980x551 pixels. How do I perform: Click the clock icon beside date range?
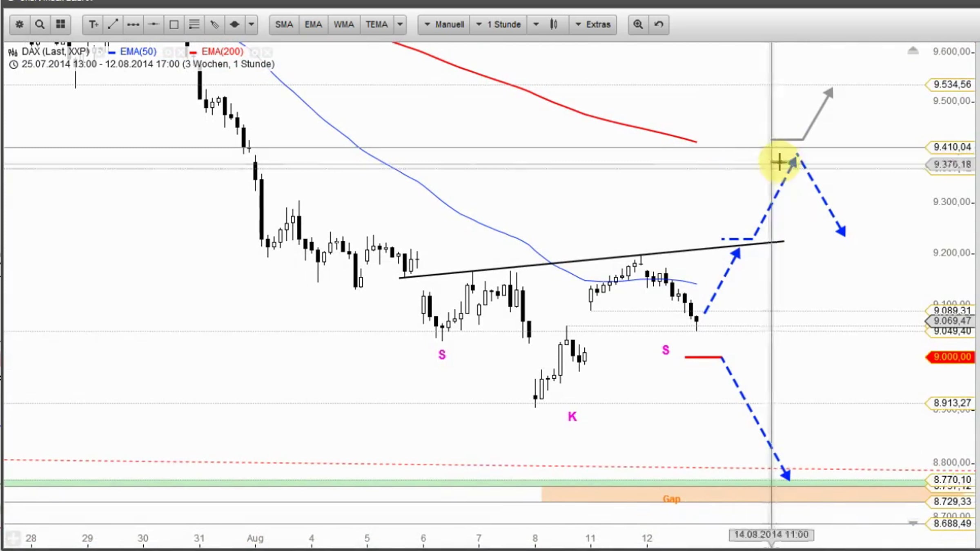[x=13, y=64]
